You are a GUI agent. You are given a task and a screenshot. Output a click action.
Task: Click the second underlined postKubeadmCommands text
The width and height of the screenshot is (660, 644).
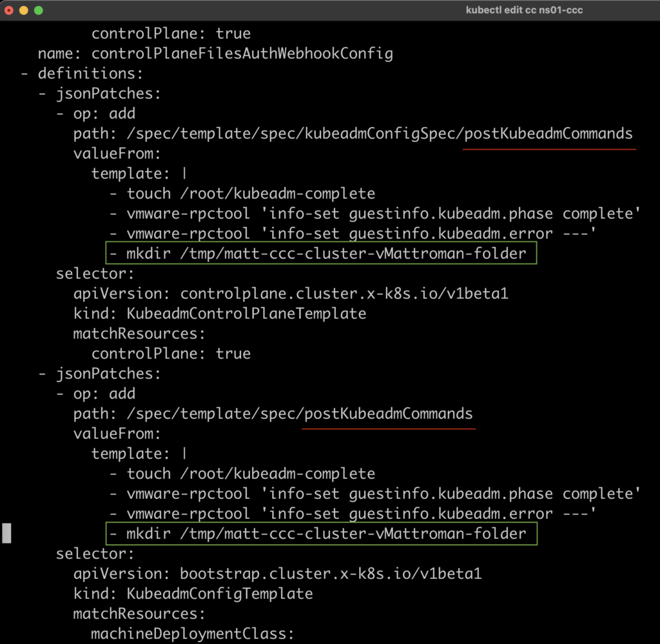[x=387, y=414]
